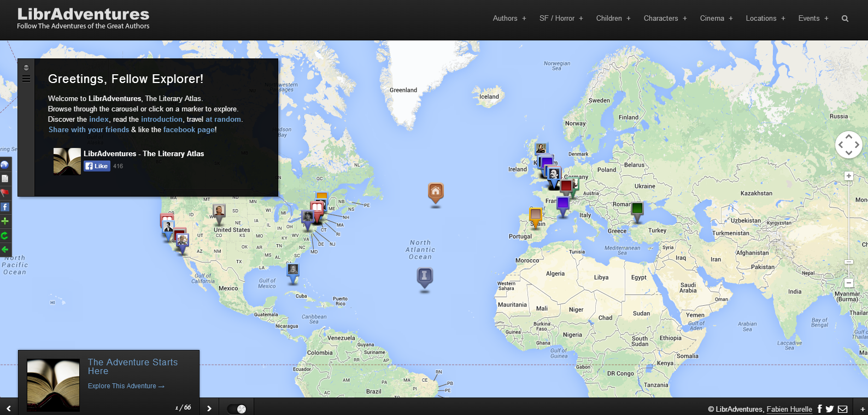Screen dimensions: 868x415
Task: Expand the footer with the plus button
Action: pos(863,409)
